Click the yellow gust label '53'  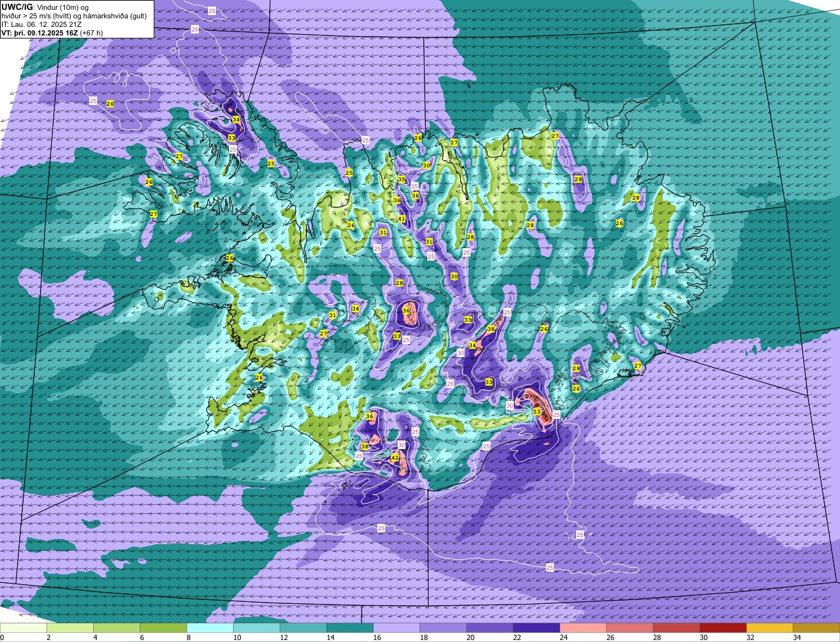click(x=537, y=412)
